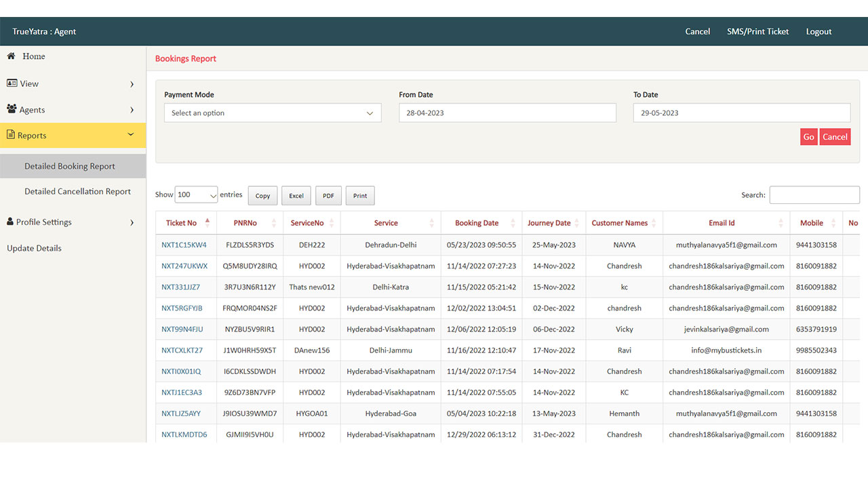Click Logout in top navigation bar
Screen dimensions: 868x488
point(818,32)
